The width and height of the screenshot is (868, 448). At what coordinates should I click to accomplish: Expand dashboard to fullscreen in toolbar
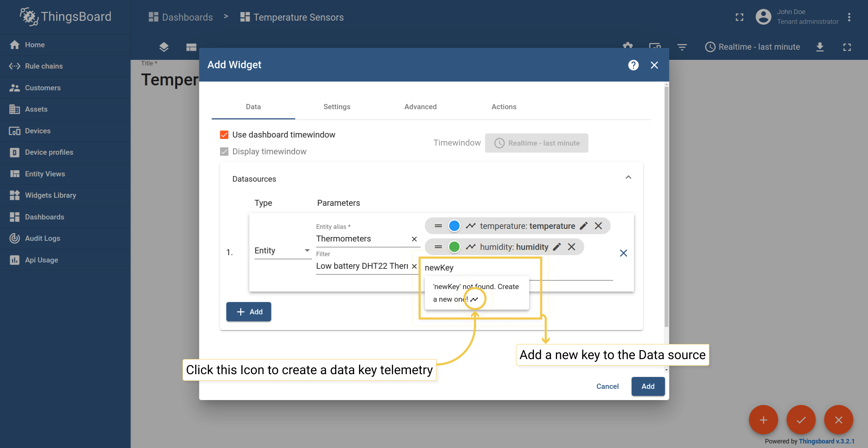coord(847,47)
